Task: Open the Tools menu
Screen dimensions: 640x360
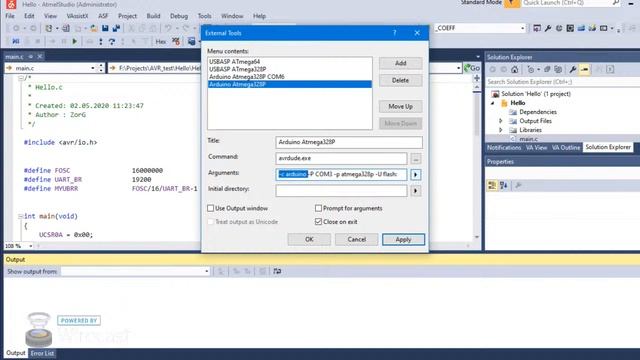Action: point(204,16)
